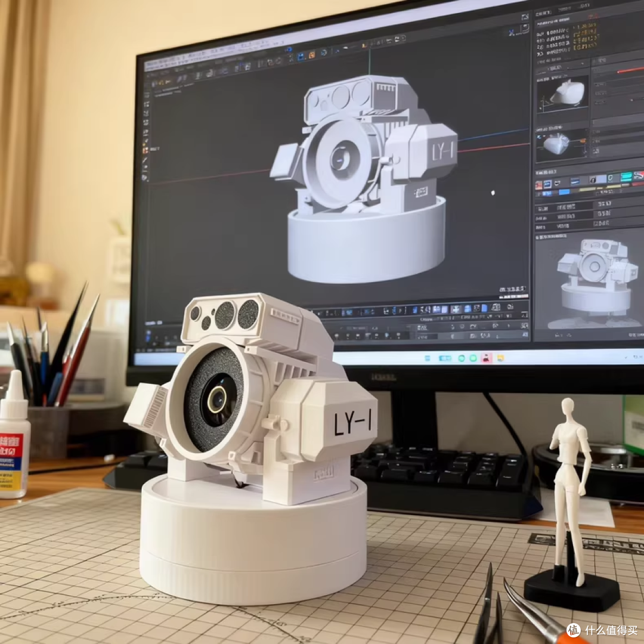Image resolution: width=644 pixels, height=644 pixels.
Task: Click the blue page icon in bottom timeline toolbar
Action: tap(484, 308)
